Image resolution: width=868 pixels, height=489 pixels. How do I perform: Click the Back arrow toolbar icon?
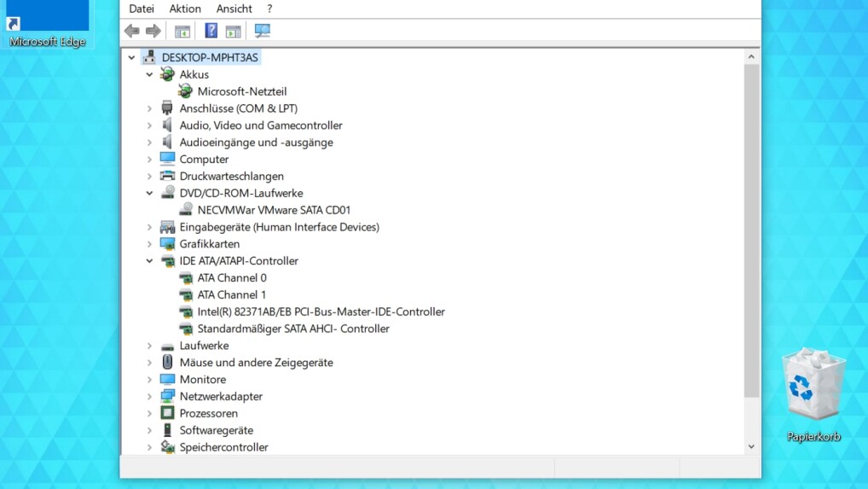coord(132,31)
